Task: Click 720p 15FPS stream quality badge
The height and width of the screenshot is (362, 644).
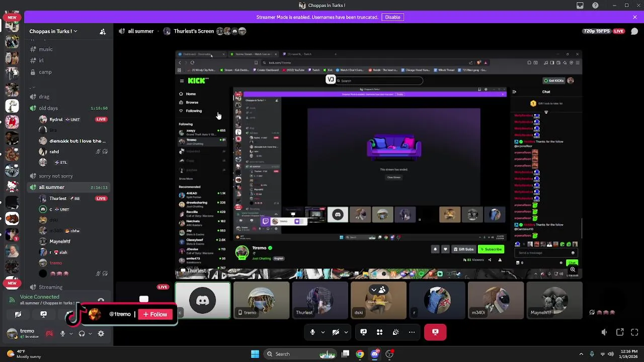Action: tap(597, 31)
